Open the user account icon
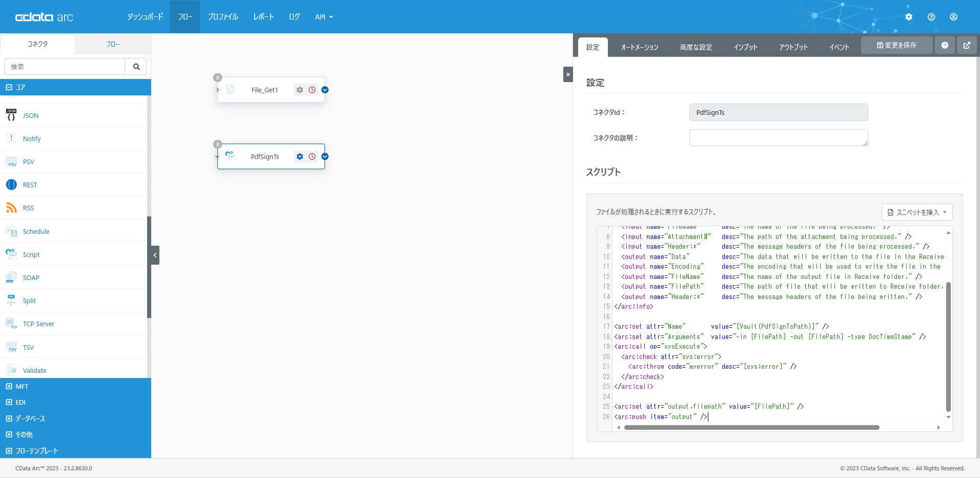This screenshot has width=980, height=478. (953, 17)
